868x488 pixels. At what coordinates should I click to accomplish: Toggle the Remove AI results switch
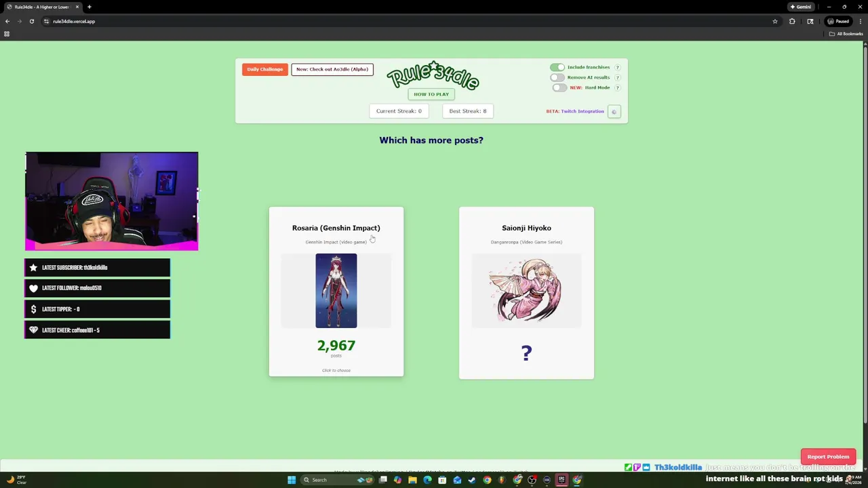557,77
